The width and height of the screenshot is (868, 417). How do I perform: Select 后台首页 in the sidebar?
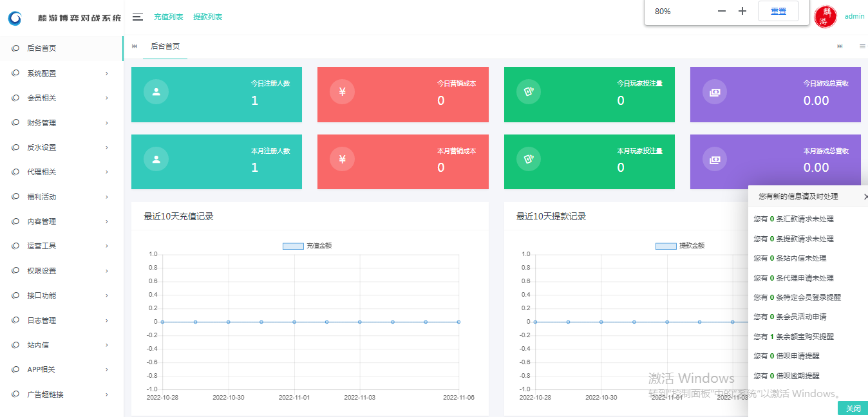pyautogui.click(x=42, y=48)
